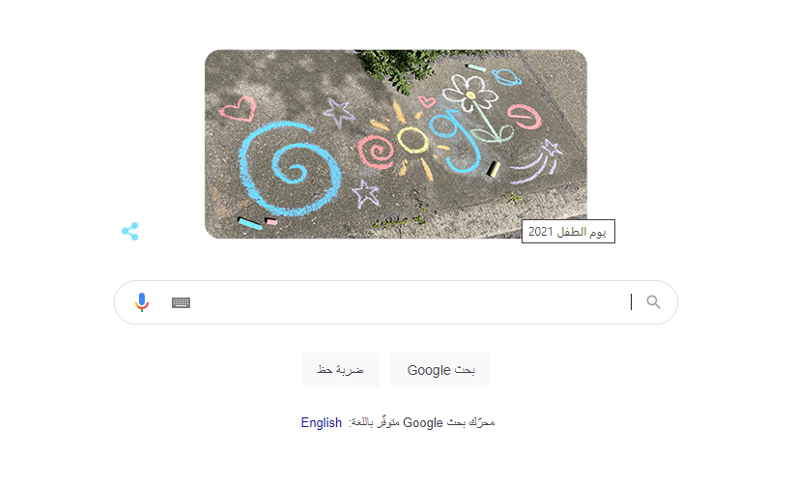Image resolution: width=807 pixels, height=493 pixels.
Task: Click the بحث Google search button
Action: tap(441, 370)
